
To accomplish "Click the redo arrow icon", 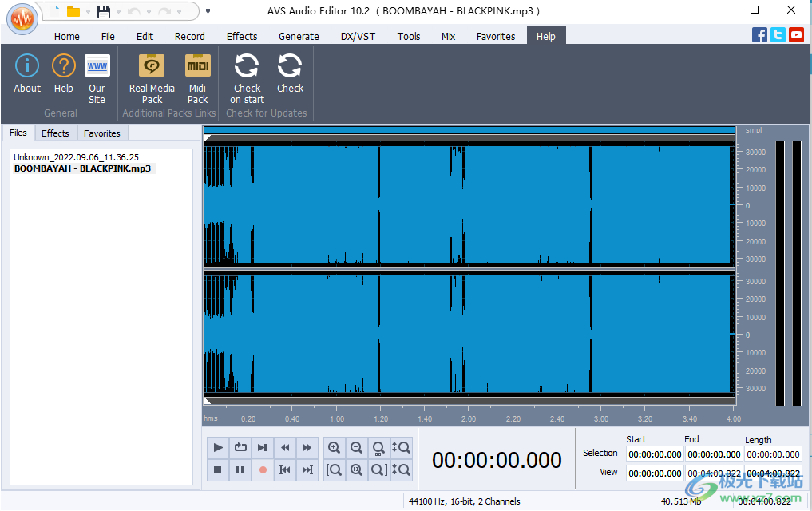I will [164, 11].
